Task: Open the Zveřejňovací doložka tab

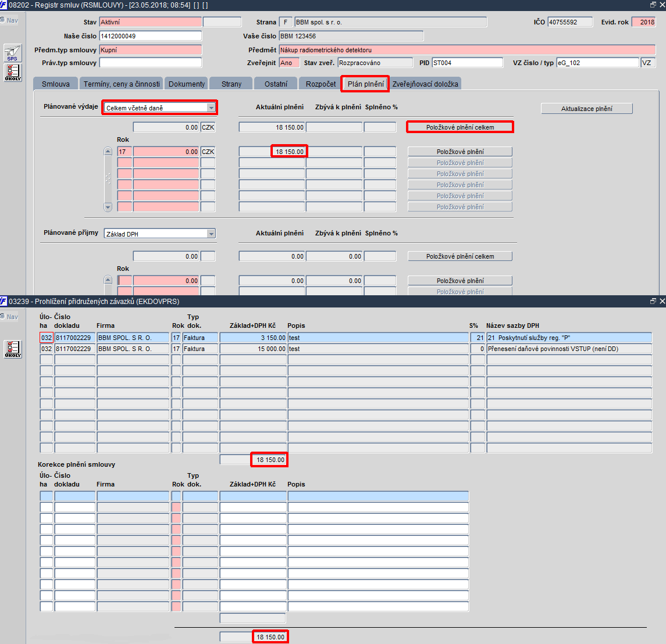Action: pos(425,84)
